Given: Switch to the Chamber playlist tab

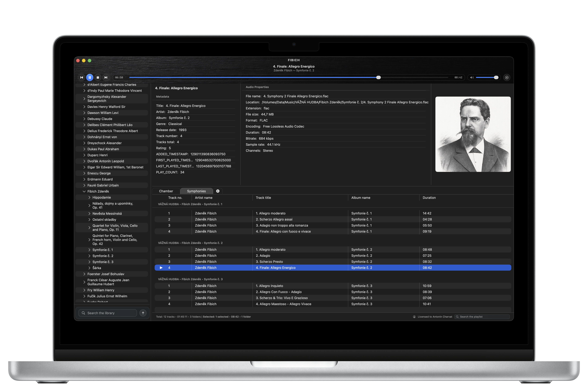Looking at the screenshot, I should (166, 191).
